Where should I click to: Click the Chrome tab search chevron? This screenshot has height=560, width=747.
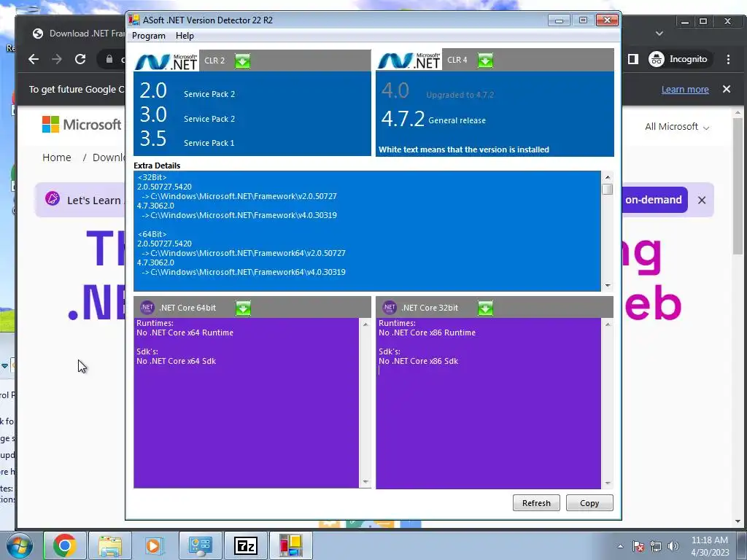click(659, 34)
